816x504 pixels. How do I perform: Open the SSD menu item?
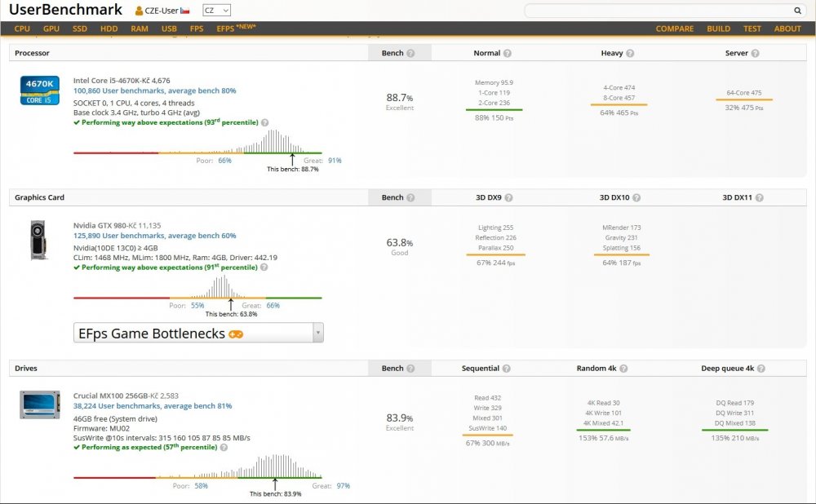[x=80, y=29]
